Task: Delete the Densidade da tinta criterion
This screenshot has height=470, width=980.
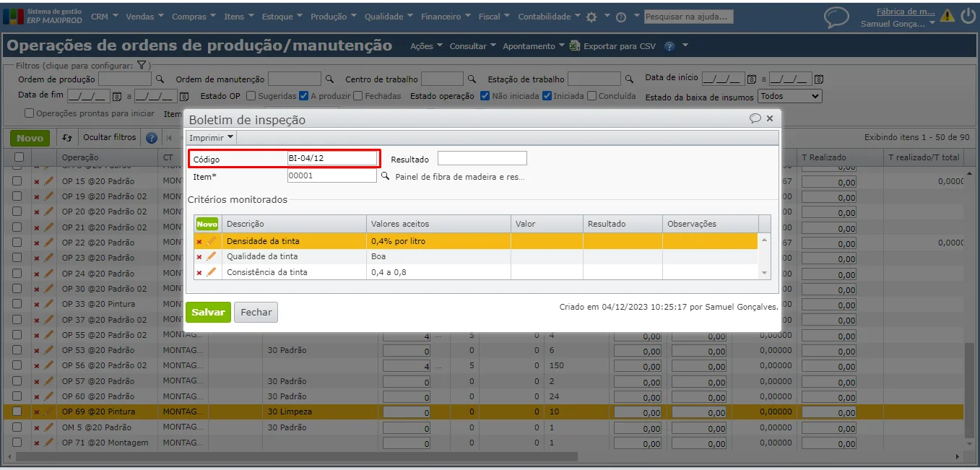Action: 199,241
